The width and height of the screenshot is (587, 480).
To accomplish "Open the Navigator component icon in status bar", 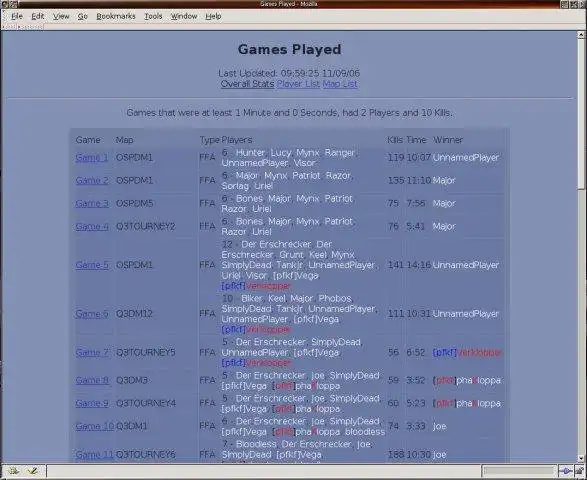I will pyautogui.click(x=14, y=471).
